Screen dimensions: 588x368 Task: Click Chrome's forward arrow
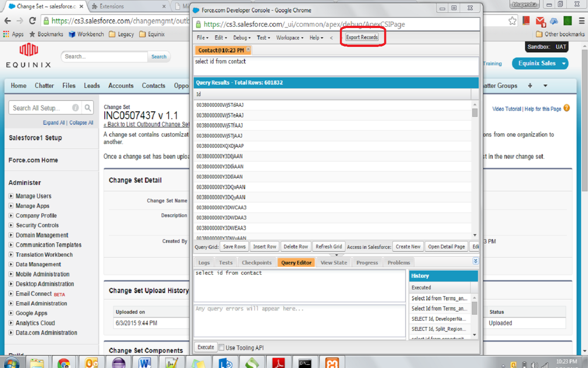(20, 21)
